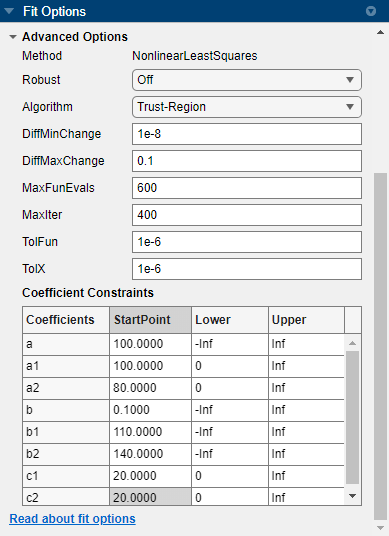Click the panel scroll-up arrow
The height and width of the screenshot is (536, 389).
(380, 33)
